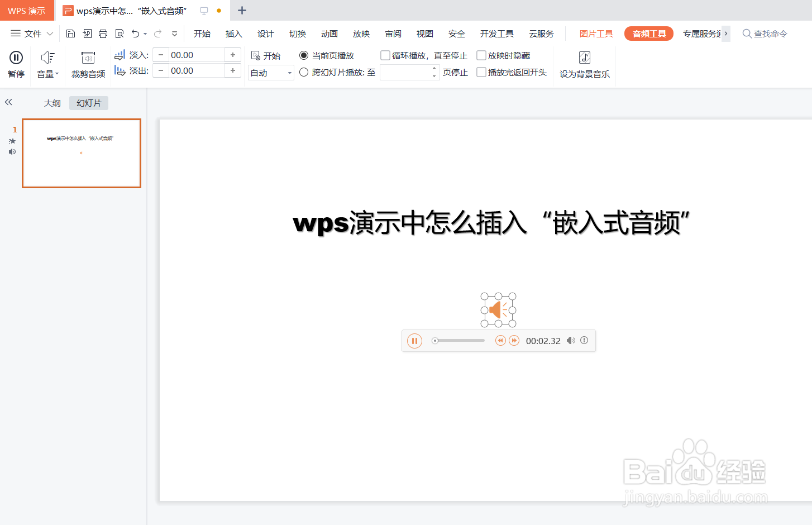Open the 插入 ribbon tab
Screen dimensions: 812x525
[x=234, y=34]
